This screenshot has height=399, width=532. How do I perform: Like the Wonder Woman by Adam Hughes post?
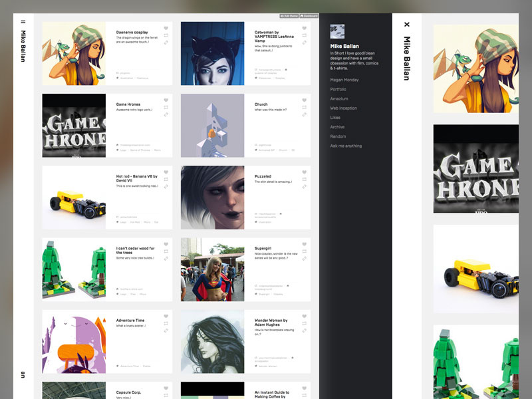click(x=305, y=317)
